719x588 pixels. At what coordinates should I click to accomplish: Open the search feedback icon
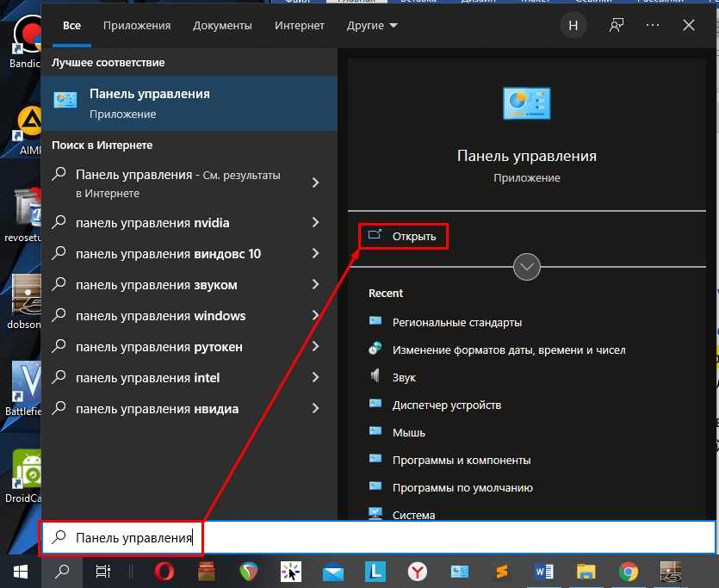click(x=617, y=26)
